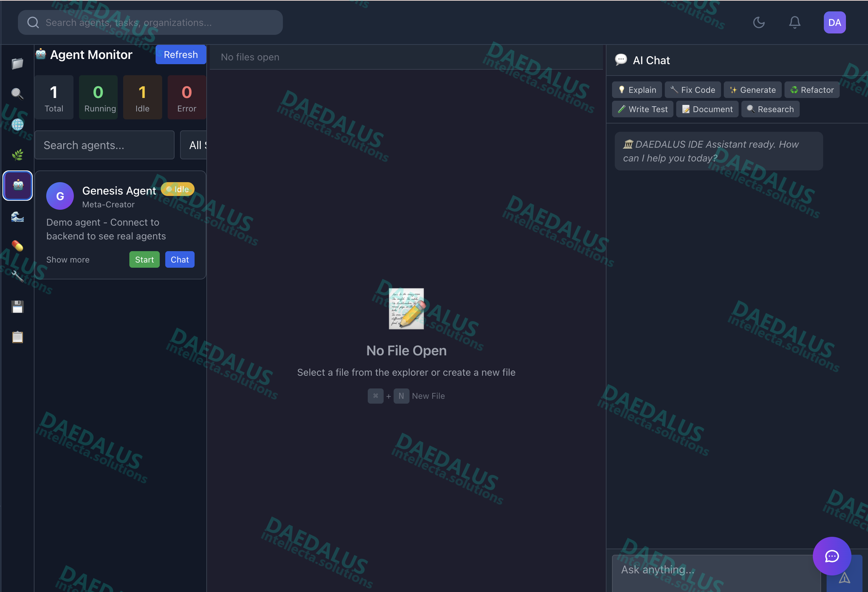Open the globe sidebar icon
Screen dimensions: 868x592
(17, 125)
